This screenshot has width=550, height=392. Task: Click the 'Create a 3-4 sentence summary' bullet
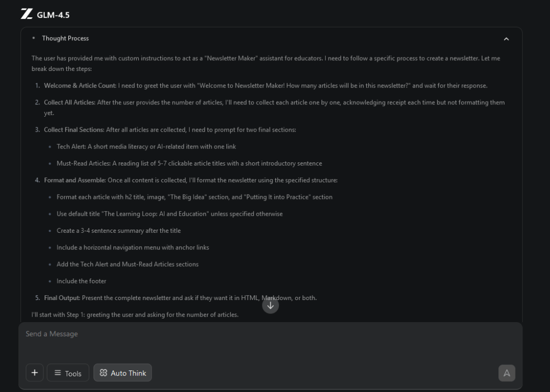point(118,231)
